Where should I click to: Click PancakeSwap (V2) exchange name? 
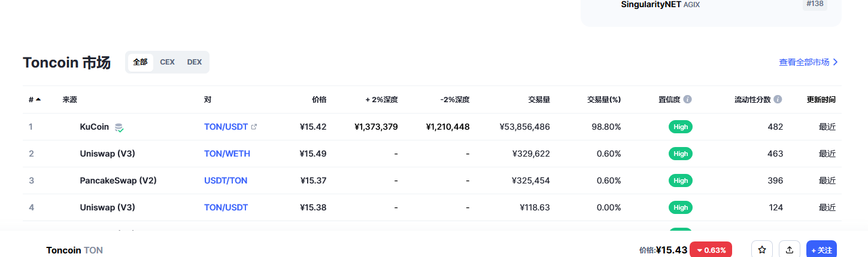[x=118, y=180]
